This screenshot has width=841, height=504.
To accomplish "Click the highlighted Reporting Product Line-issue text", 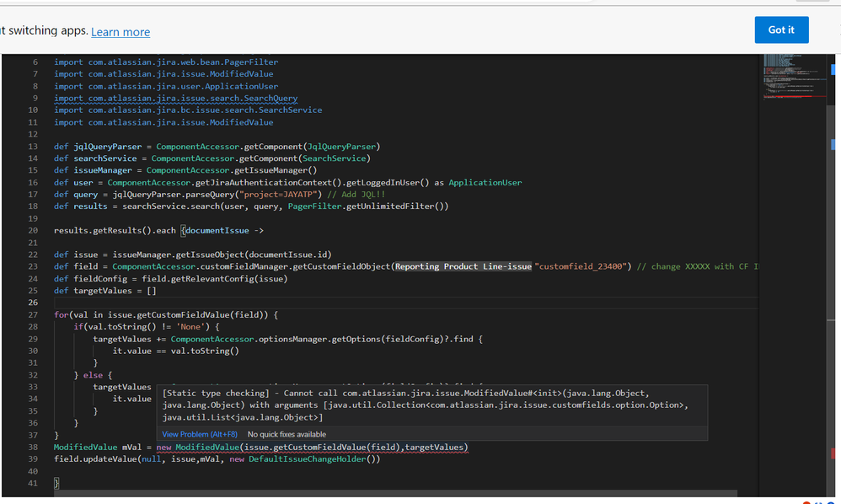I will pos(463,266).
